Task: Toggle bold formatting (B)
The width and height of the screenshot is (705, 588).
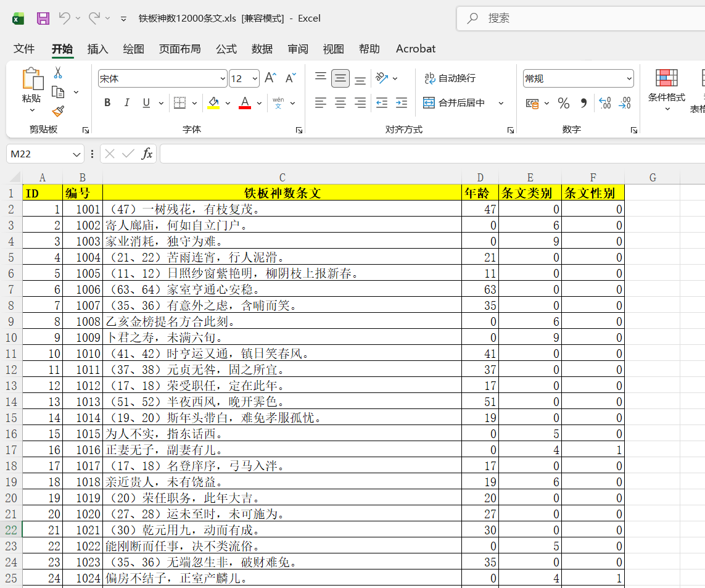Action: 107,103
